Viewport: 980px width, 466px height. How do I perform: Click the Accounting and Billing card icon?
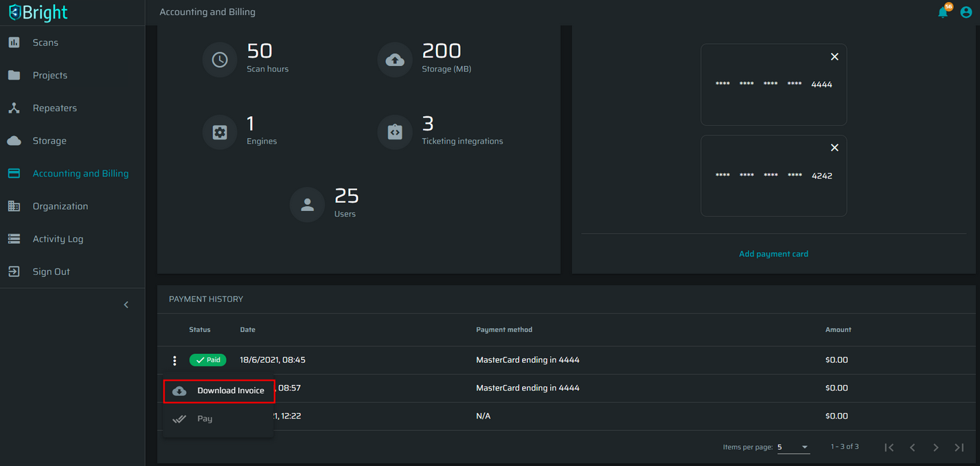[x=14, y=173]
